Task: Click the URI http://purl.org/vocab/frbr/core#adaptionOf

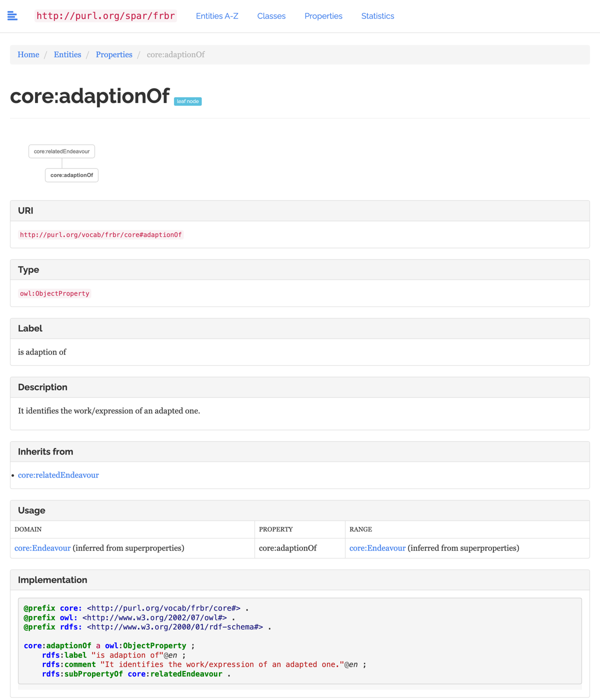Action: (x=101, y=234)
